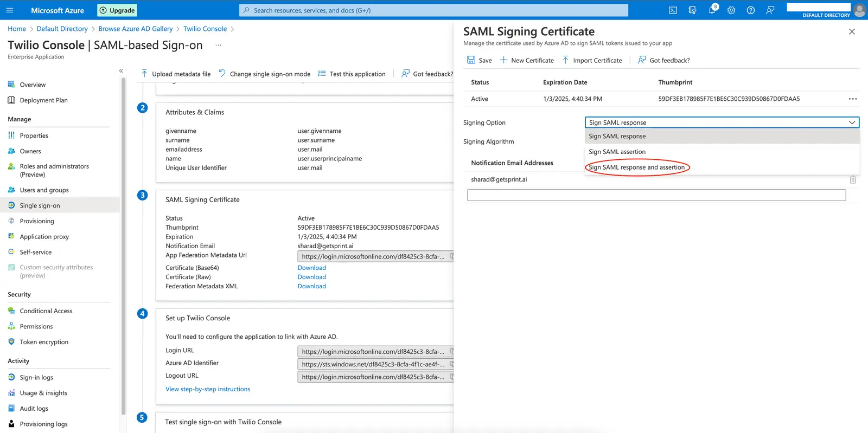
Task: Open the more options ellipsis beside the title
Action: (x=218, y=45)
